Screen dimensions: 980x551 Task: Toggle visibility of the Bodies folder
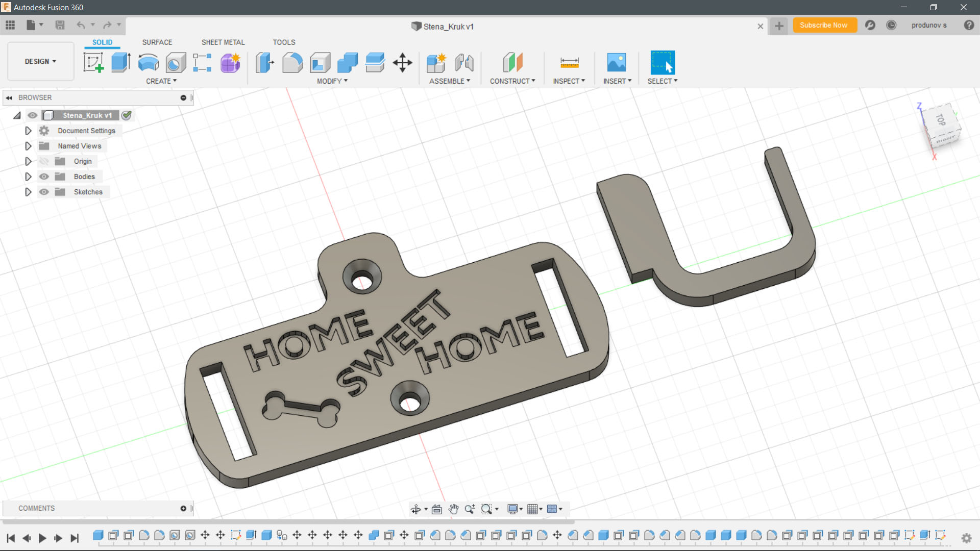44,177
